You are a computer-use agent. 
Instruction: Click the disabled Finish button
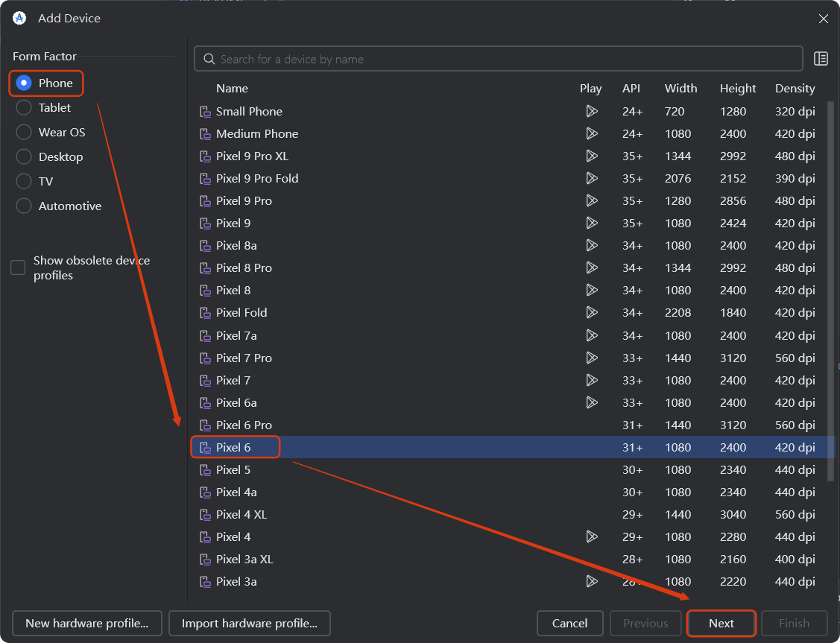click(x=795, y=623)
